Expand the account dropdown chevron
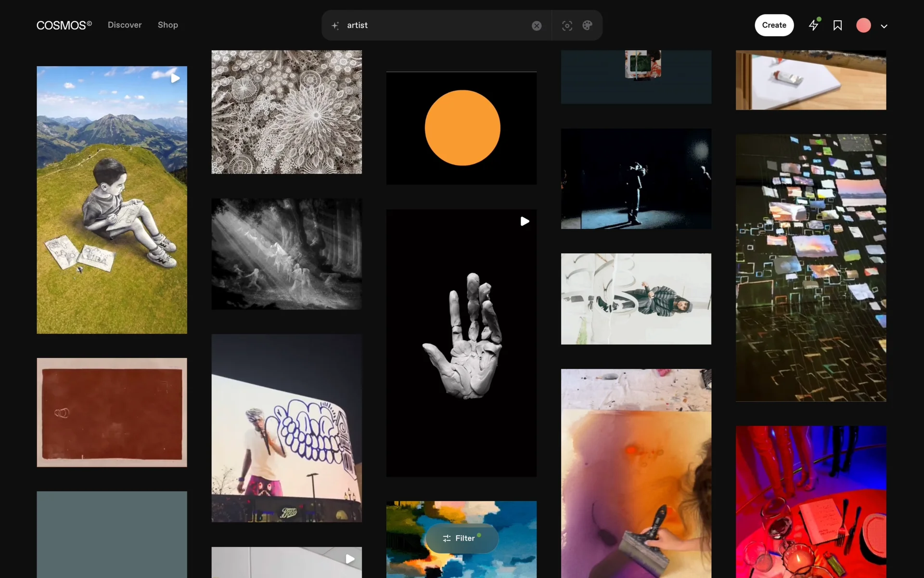The height and width of the screenshot is (578, 924). (884, 26)
